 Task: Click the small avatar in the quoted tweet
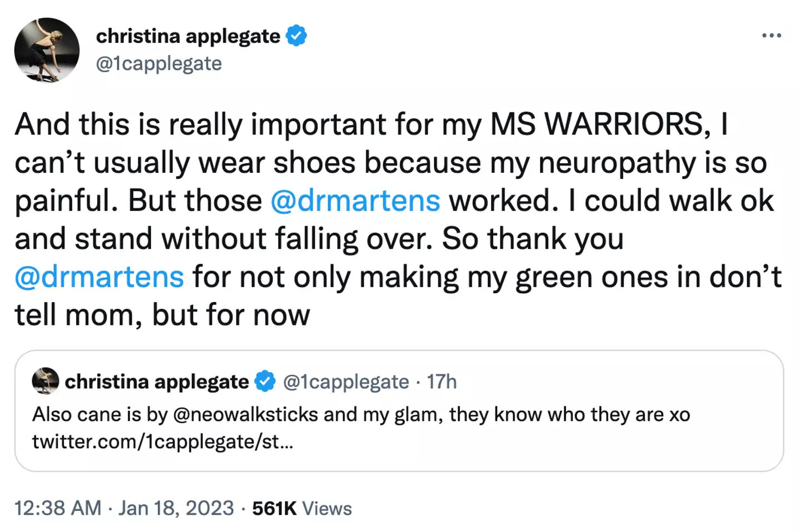click(45, 381)
